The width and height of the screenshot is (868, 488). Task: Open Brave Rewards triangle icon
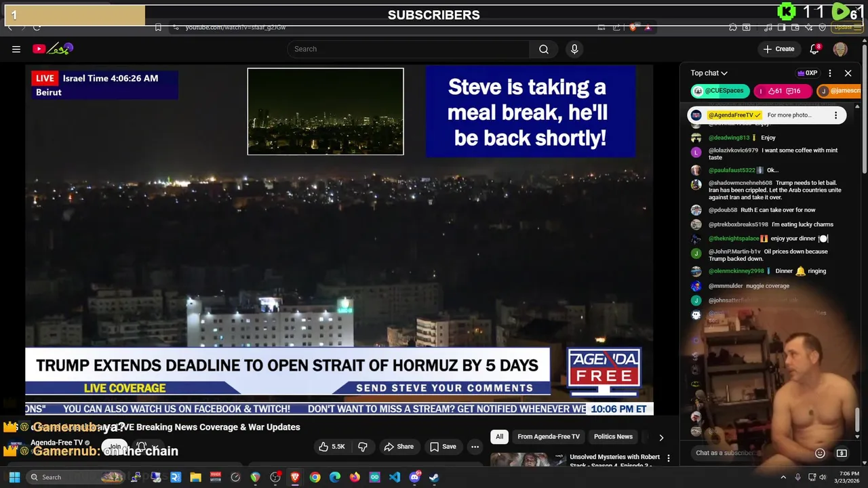point(648,27)
